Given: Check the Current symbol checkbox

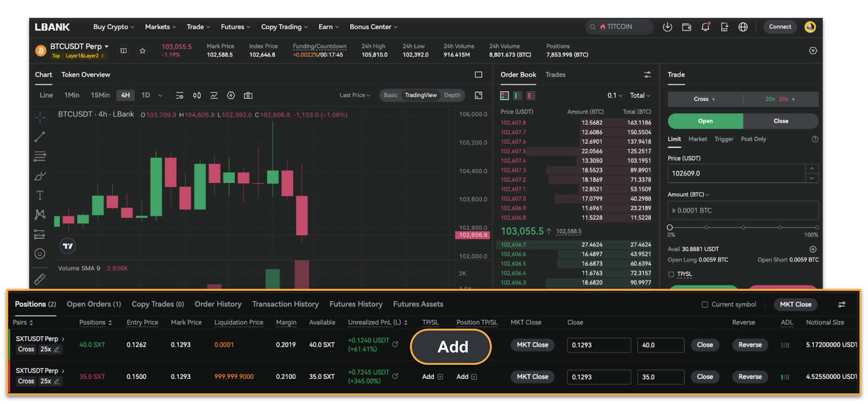Looking at the screenshot, I should pyautogui.click(x=705, y=305).
